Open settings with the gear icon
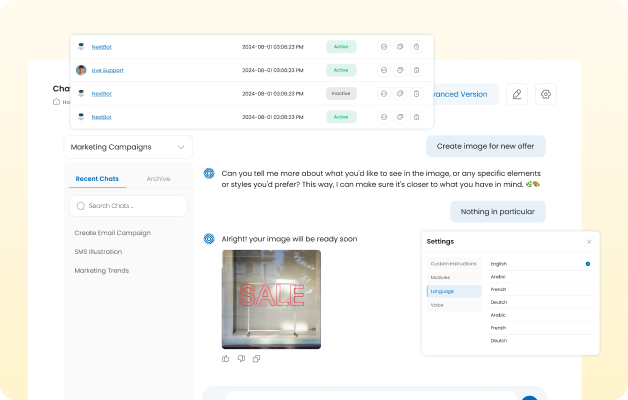Viewport: 628px width, 400px height. (x=545, y=95)
